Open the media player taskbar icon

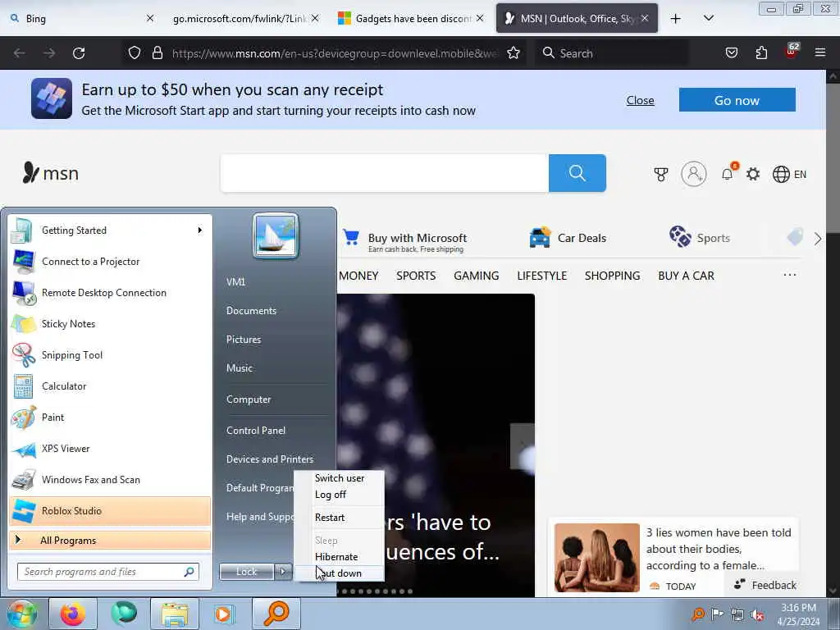[225, 614]
